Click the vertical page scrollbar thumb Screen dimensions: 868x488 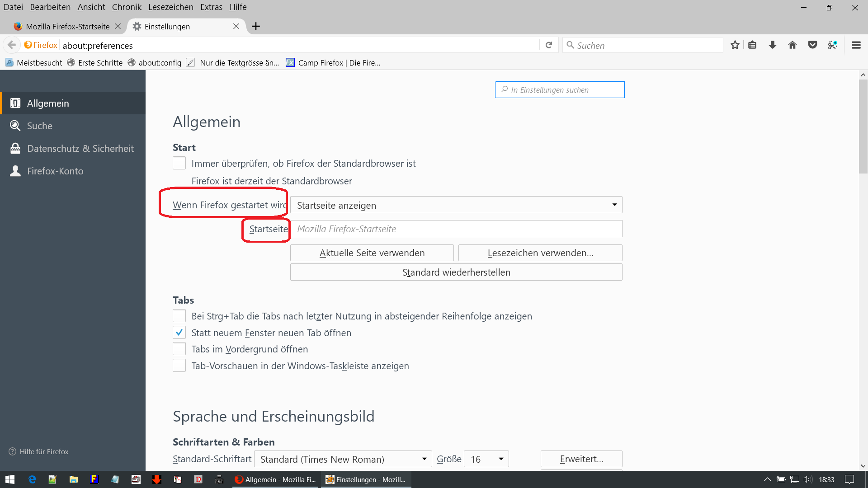pyautogui.click(x=863, y=127)
